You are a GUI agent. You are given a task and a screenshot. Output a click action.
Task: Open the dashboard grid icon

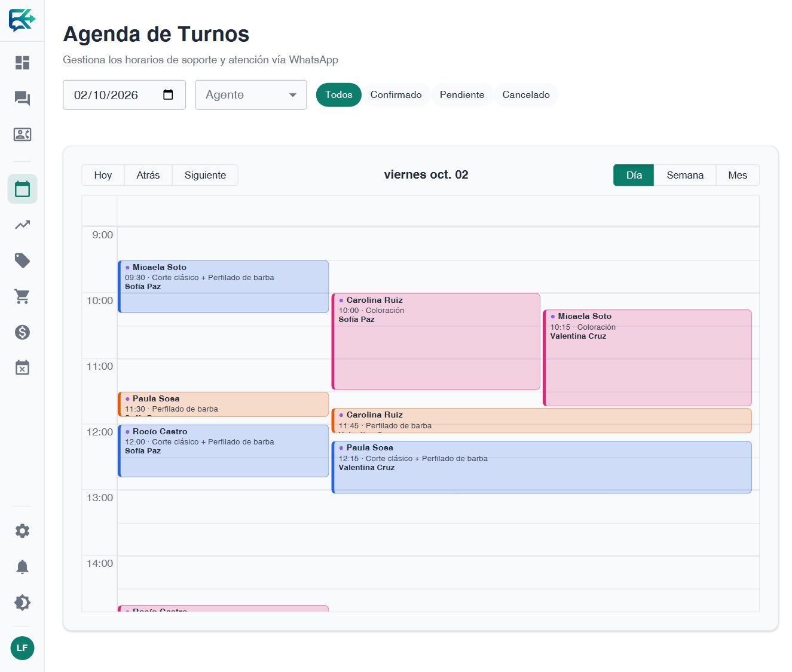pos(22,63)
